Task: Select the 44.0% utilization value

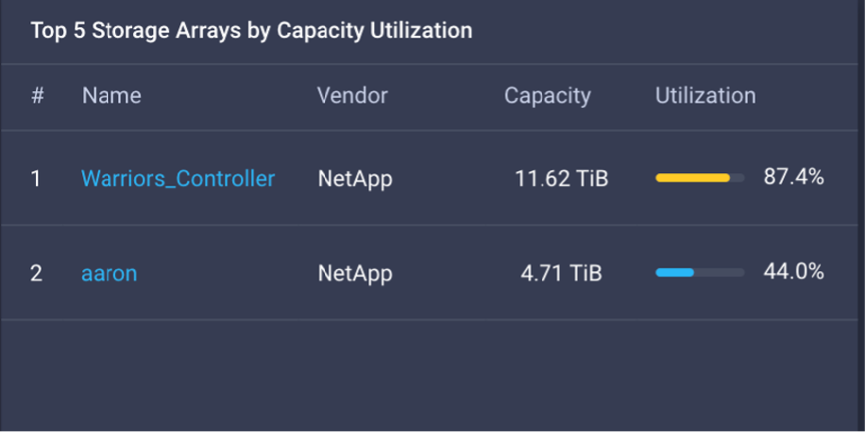Action: pyautogui.click(x=793, y=272)
